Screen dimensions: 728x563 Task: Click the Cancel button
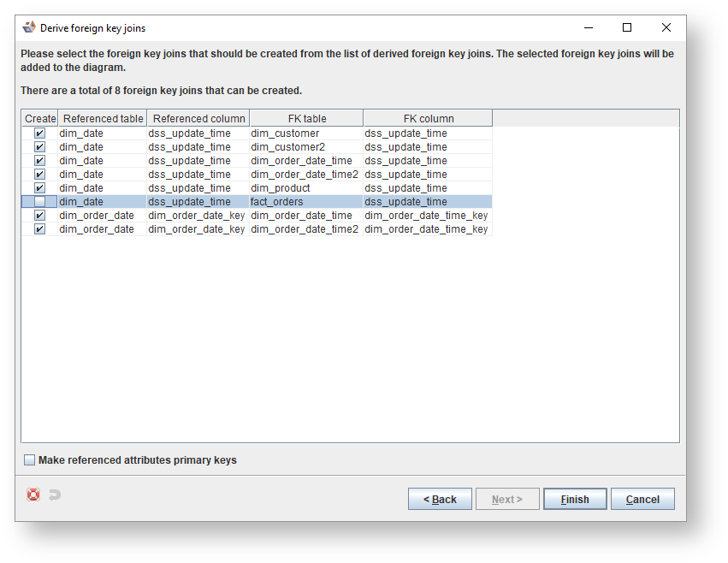coord(642,500)
